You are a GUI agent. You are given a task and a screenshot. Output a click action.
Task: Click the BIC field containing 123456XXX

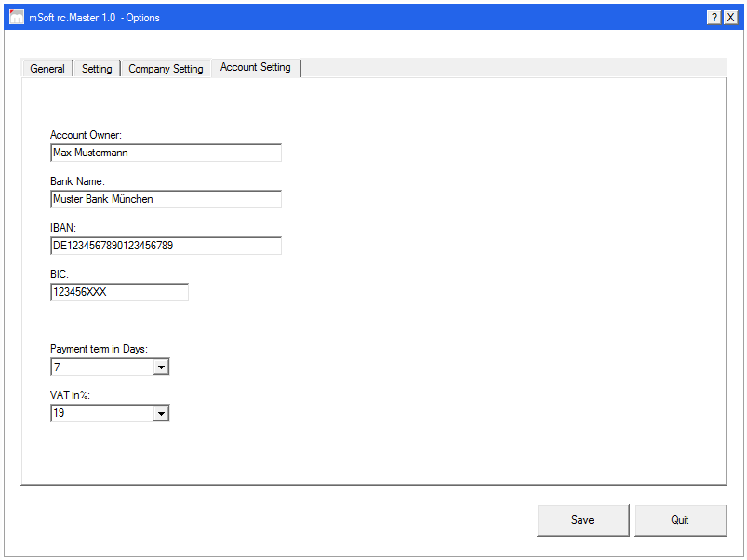[119, 292]
